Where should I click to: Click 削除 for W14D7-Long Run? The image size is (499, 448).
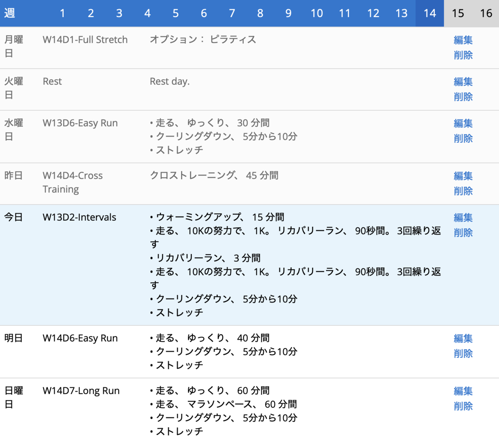pyautogui.click(x=463, y=406)
